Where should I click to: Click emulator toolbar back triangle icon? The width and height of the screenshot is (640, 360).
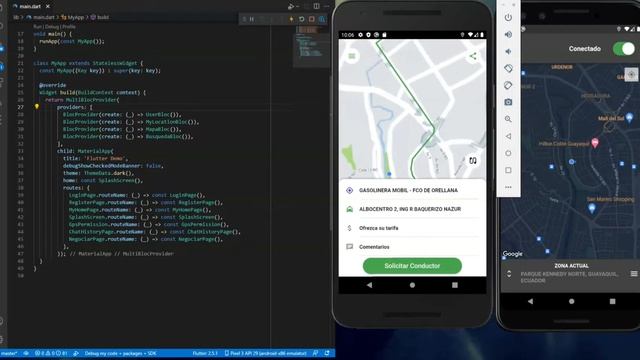pos(508,136)
